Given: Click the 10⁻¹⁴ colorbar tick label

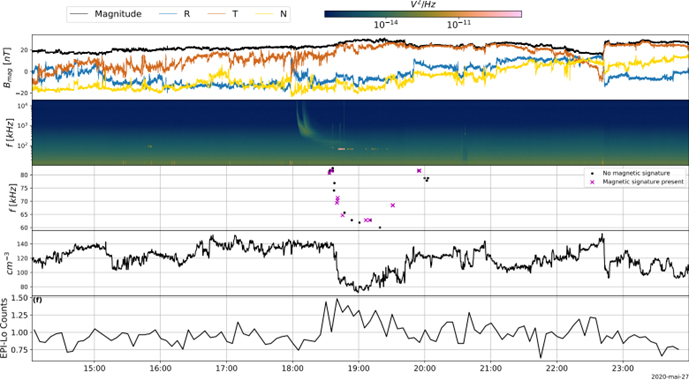Looking at the screenshot, I should (x=385, y=25).
